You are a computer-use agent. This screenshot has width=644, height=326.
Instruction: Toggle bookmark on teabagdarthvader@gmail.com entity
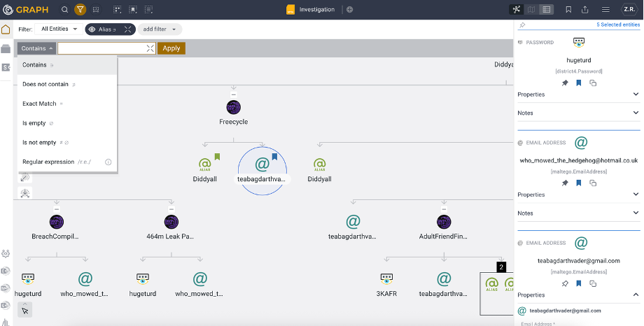579,283
